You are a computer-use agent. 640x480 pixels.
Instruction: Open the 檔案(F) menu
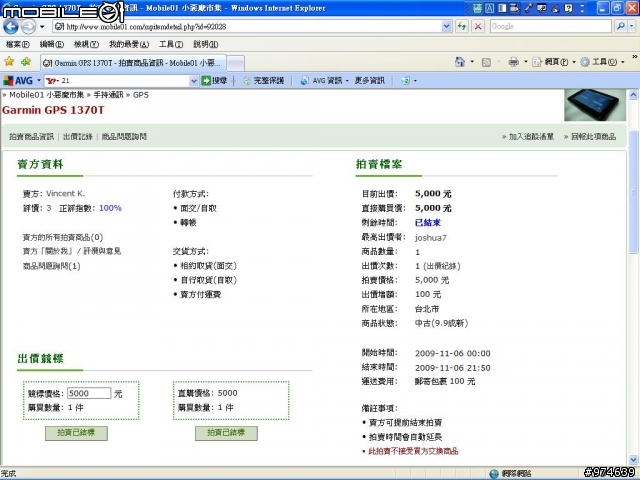[18, 44]
